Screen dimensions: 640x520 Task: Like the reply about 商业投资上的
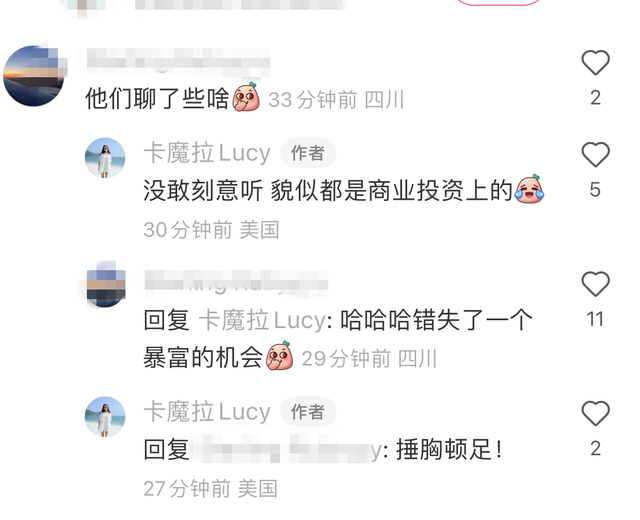click(x=595, y=154)
